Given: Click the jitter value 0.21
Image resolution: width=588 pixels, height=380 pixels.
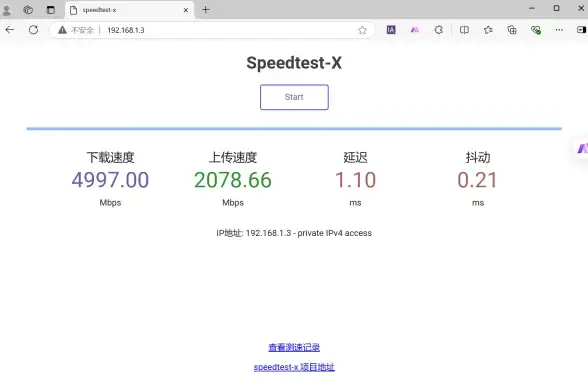Looking at the screenshot, I should pyautogui.click(x=477, y=180).
